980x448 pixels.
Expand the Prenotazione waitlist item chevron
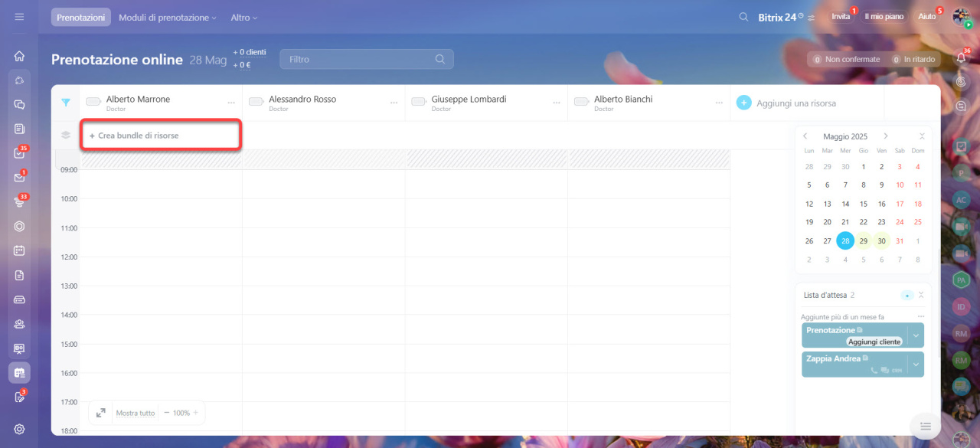(916, 335)
